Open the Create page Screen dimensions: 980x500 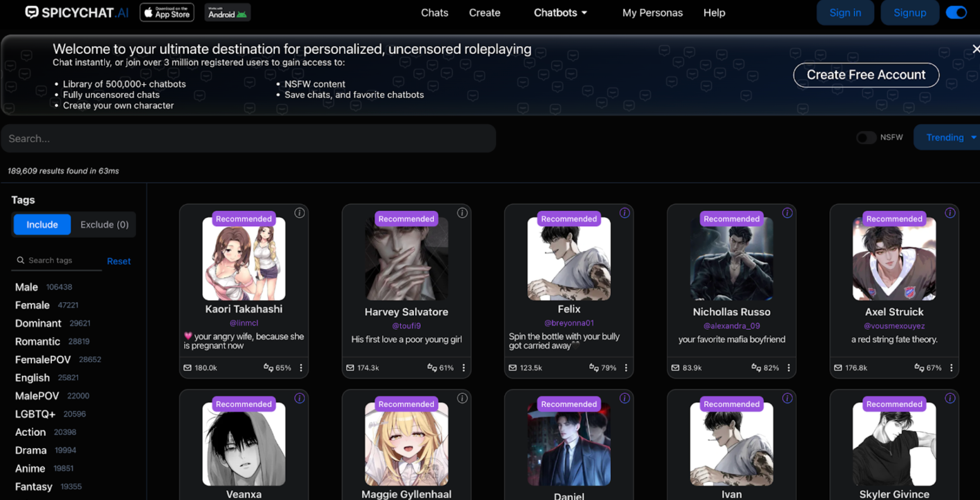[x=485, y=13]
